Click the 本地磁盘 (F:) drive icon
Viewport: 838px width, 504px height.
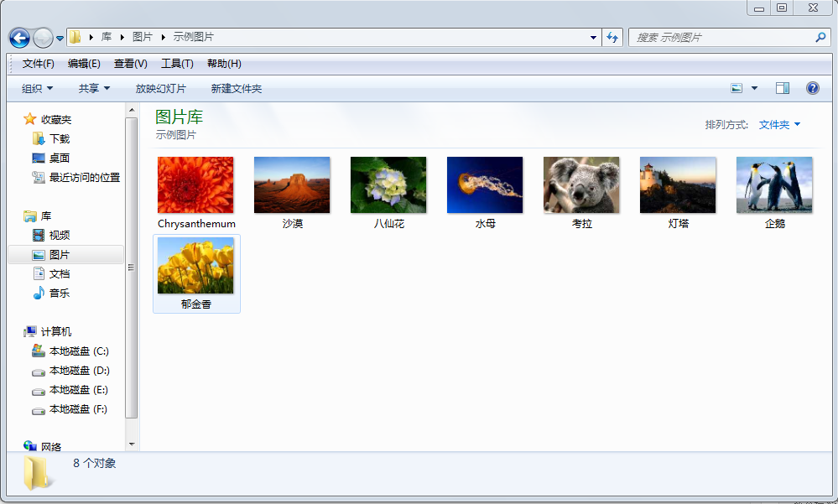pyautogui.click(x=39, y=410)
